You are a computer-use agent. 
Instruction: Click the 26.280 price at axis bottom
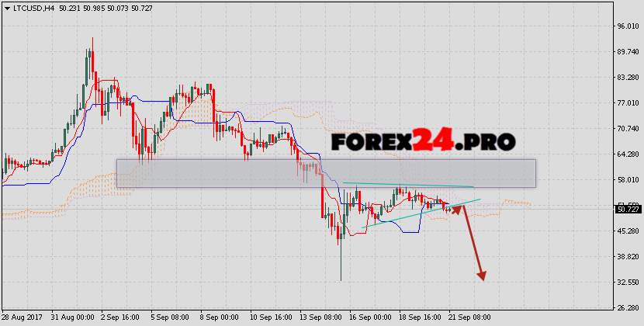[626, 307]
